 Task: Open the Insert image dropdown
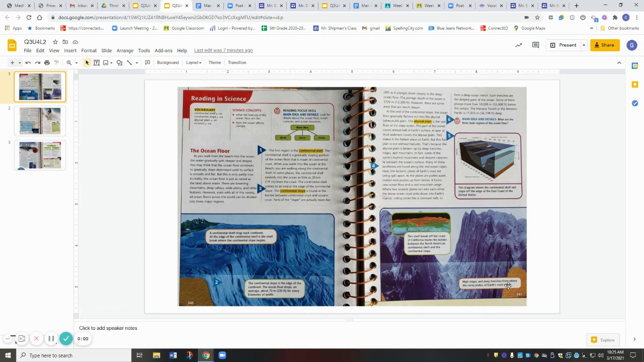coord(108,63)
